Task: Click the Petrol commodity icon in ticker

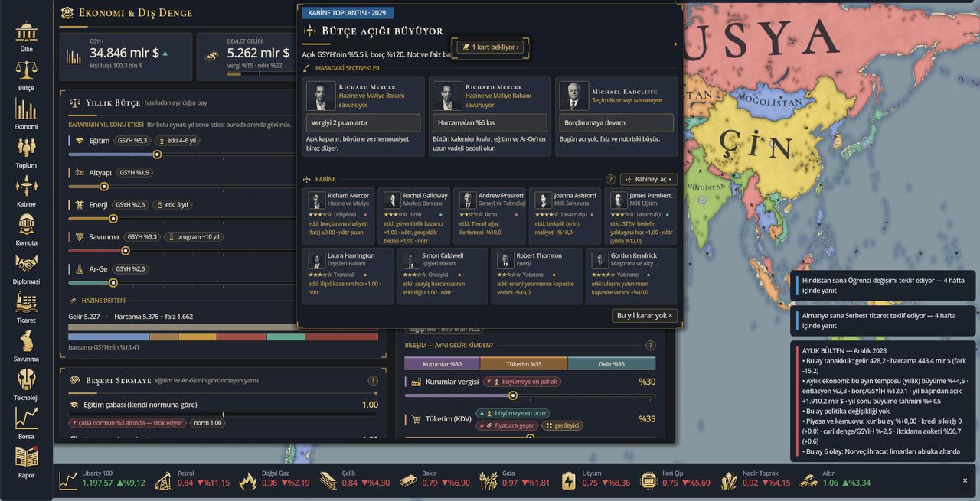Action: [163, 480]
